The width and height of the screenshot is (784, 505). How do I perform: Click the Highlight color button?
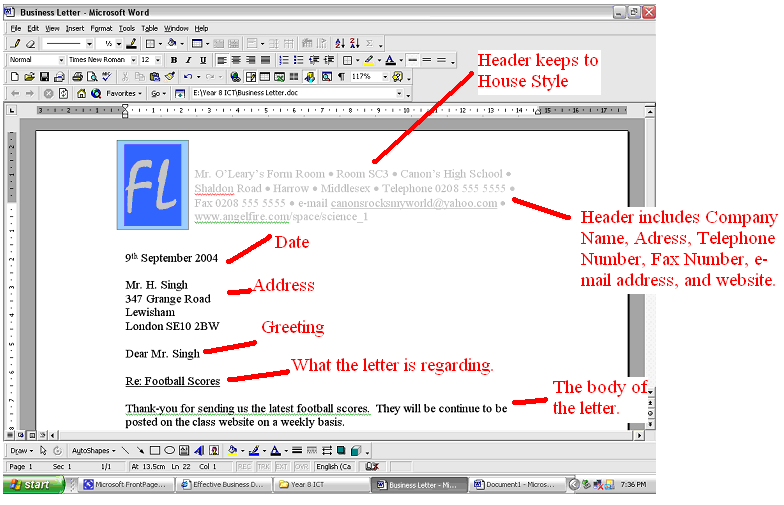point(369,60)
